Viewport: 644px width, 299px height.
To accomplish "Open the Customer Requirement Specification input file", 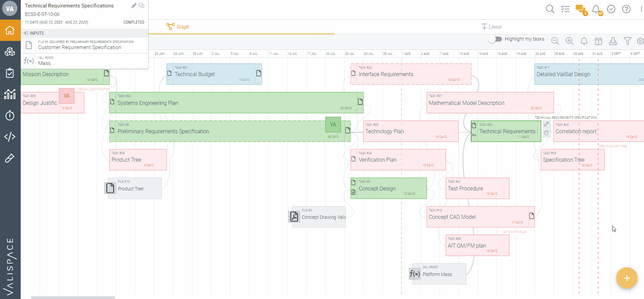I will pos(80,47).
